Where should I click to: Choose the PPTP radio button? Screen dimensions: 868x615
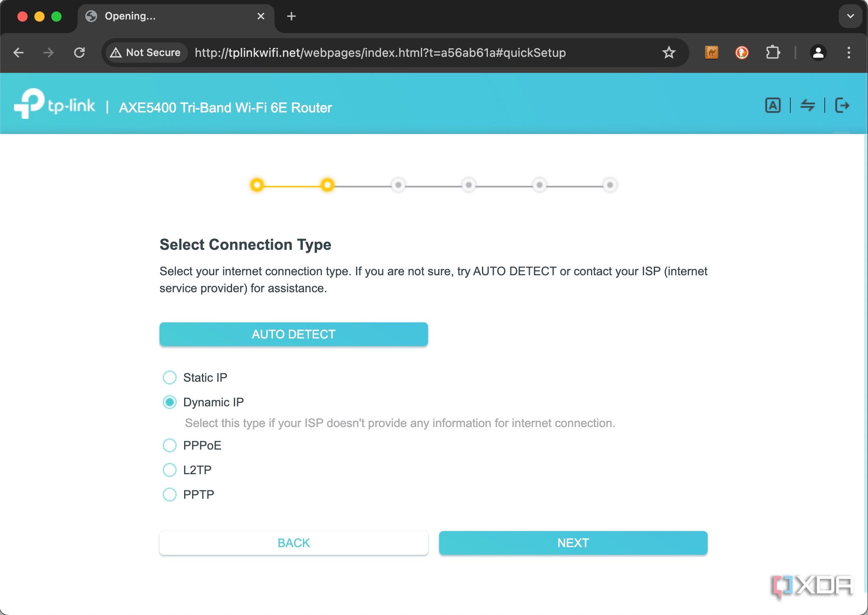click(x=170, y=495)
